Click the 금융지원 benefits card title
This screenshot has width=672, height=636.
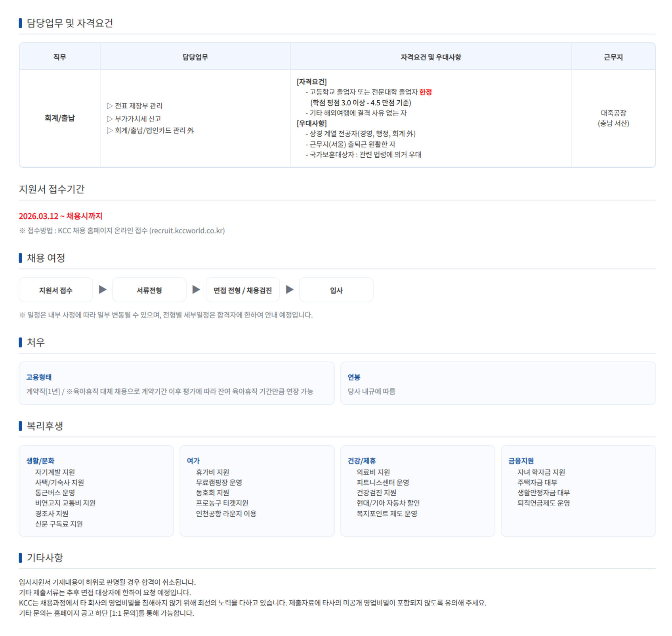521,461
